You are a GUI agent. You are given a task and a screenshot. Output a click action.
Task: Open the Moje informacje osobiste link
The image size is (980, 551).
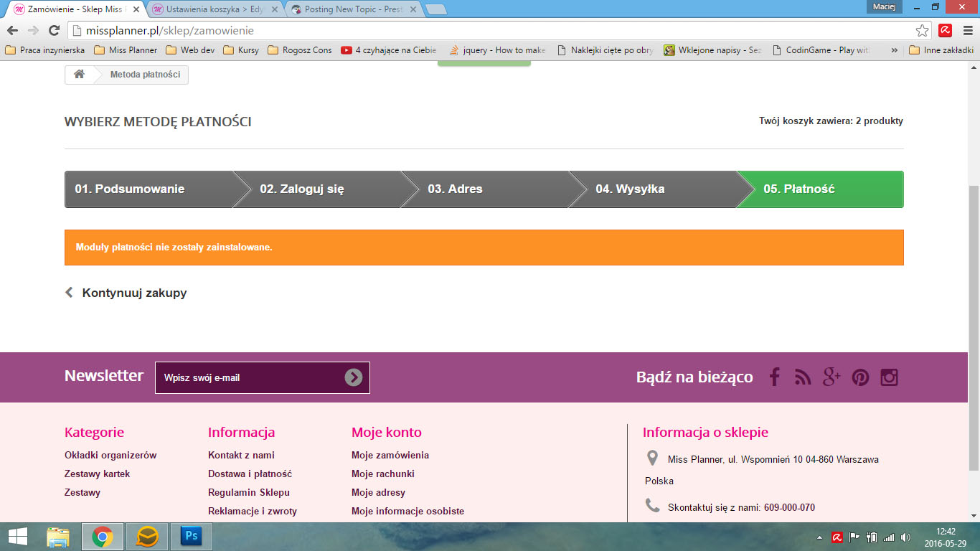407,511
